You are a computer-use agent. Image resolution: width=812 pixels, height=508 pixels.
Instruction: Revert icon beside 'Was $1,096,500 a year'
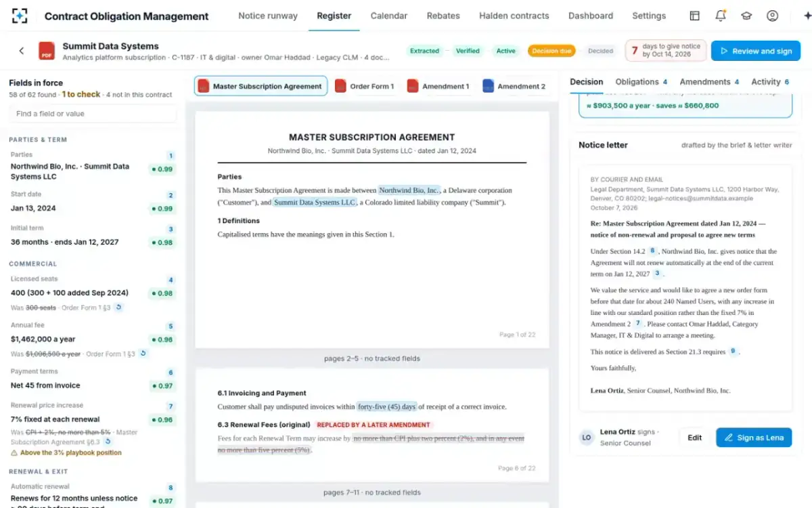point(143,354)
